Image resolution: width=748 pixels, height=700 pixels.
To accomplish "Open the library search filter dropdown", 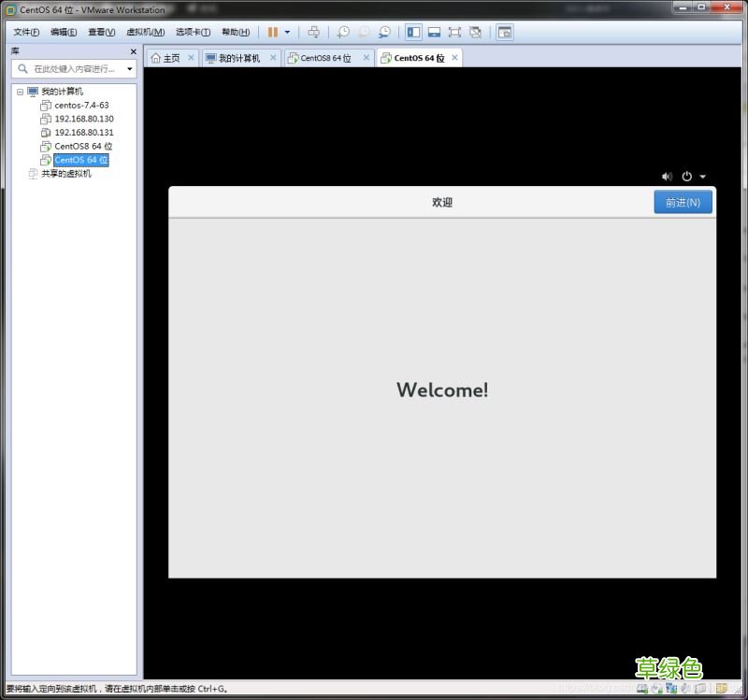I will pos(129,69).
